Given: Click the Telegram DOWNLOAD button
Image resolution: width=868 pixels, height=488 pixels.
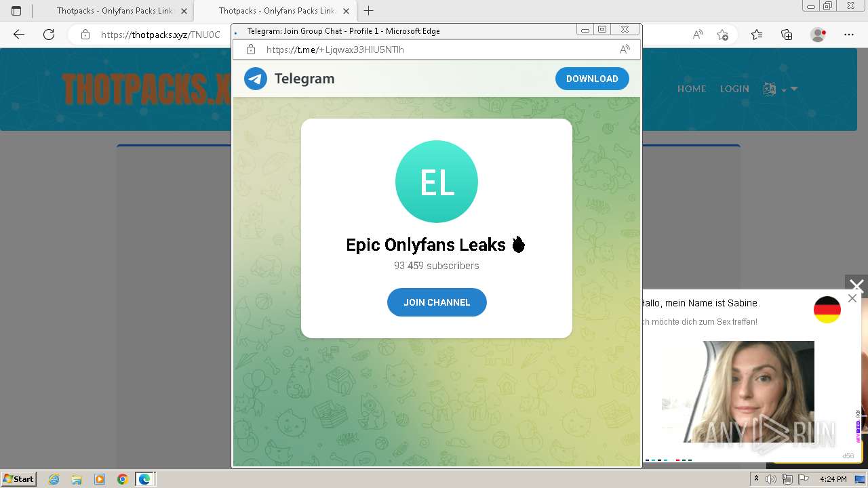Looking at the screenshot, I should (x=592, y=79).
